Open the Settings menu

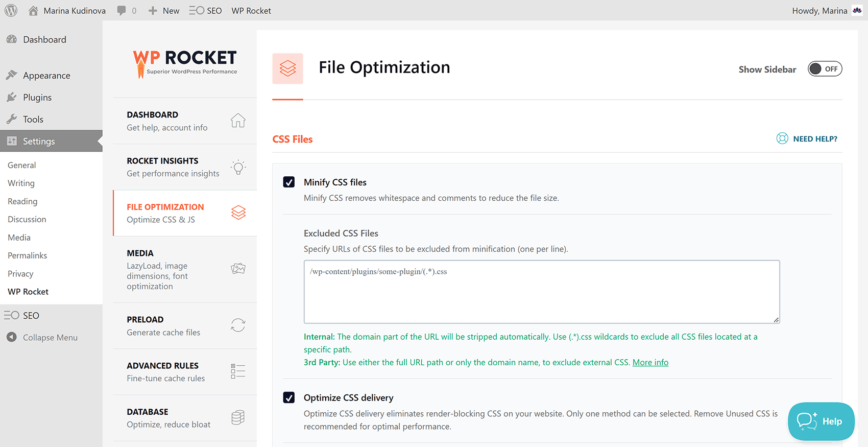[x=51, y=141]
